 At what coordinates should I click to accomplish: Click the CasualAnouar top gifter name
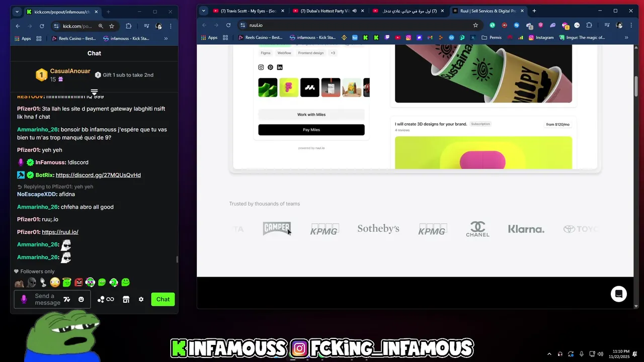[x=70, y=71]
